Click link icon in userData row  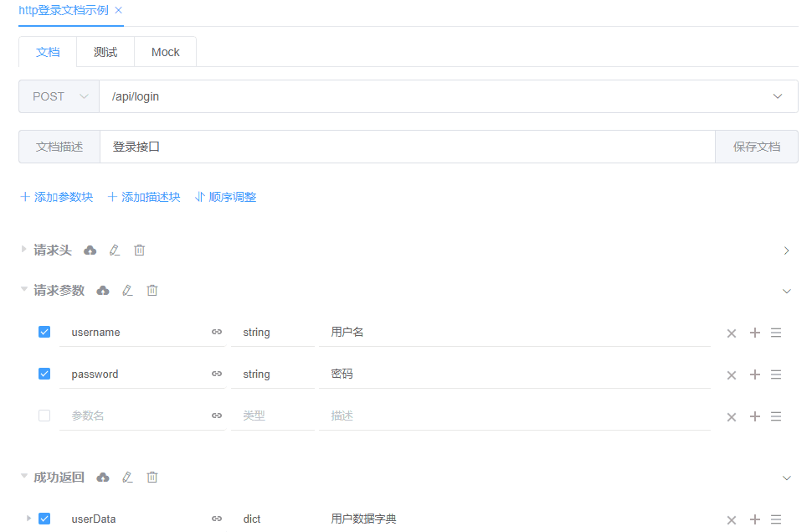click(x=217, y=519)
